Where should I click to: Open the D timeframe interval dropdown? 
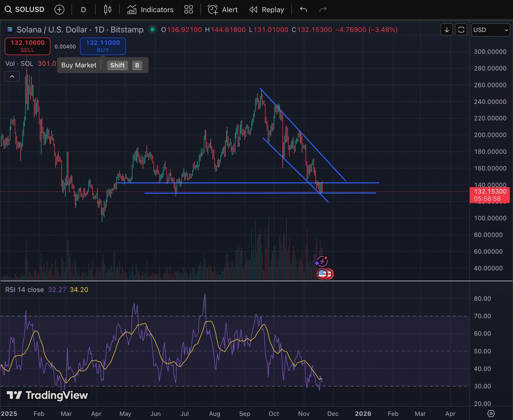83,10
